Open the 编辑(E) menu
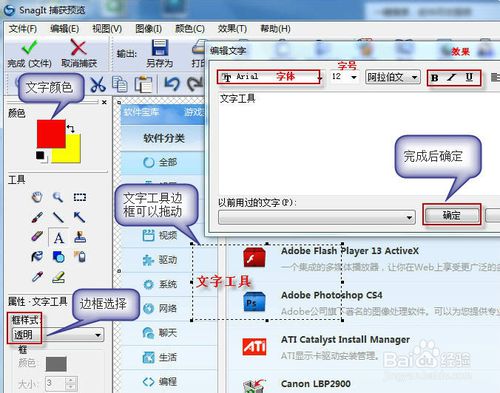500x393 pixels. (65, 29)
